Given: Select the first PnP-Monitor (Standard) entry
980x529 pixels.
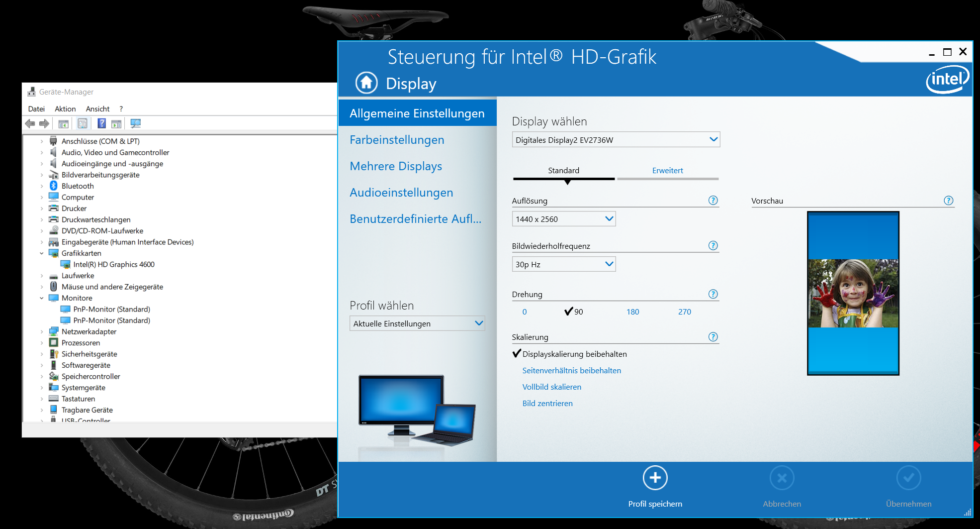Looking at the screenshot, I should pos(111,309).
